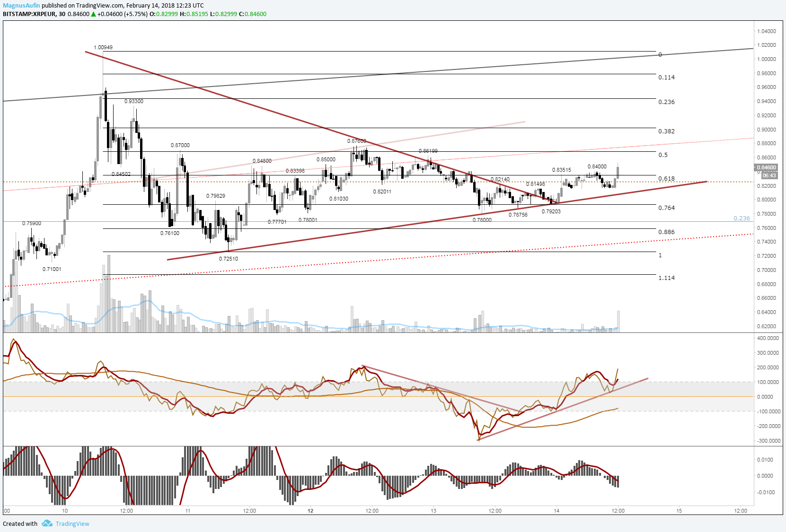Screen dimensions: 786x532
Task: Click the open value O:0.82999
Action: (x=164, y=14)
